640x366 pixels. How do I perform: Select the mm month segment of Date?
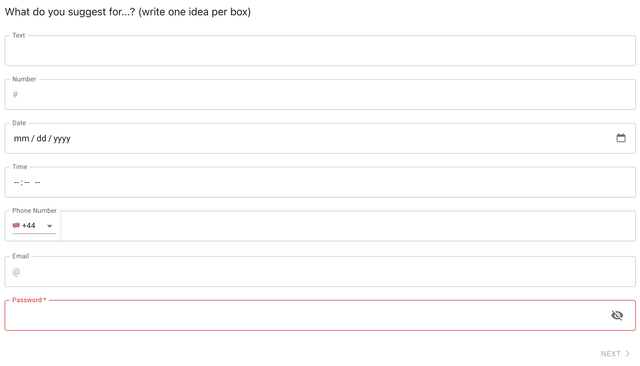point(21,138)
